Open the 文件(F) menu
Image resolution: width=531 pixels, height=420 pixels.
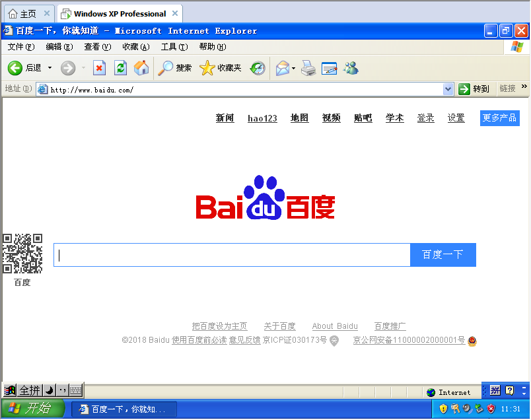click(21, 47)
